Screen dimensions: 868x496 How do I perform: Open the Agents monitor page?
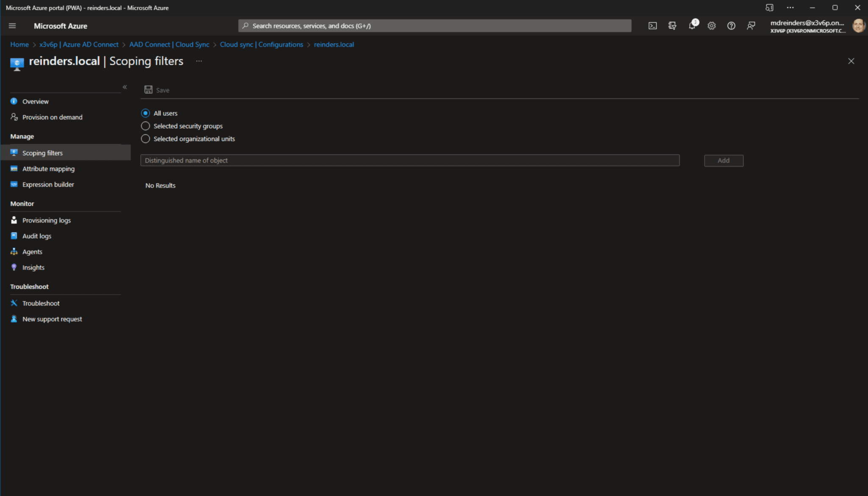click(32, 251)
